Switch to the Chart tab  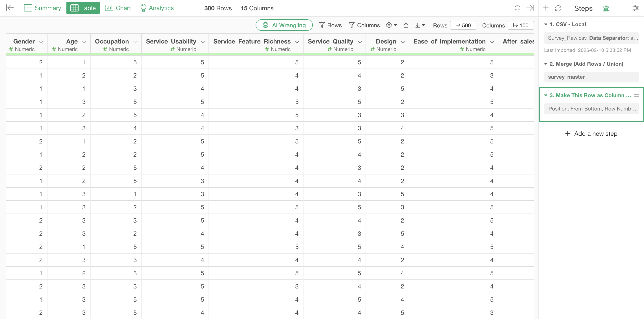tap(118, 8)
